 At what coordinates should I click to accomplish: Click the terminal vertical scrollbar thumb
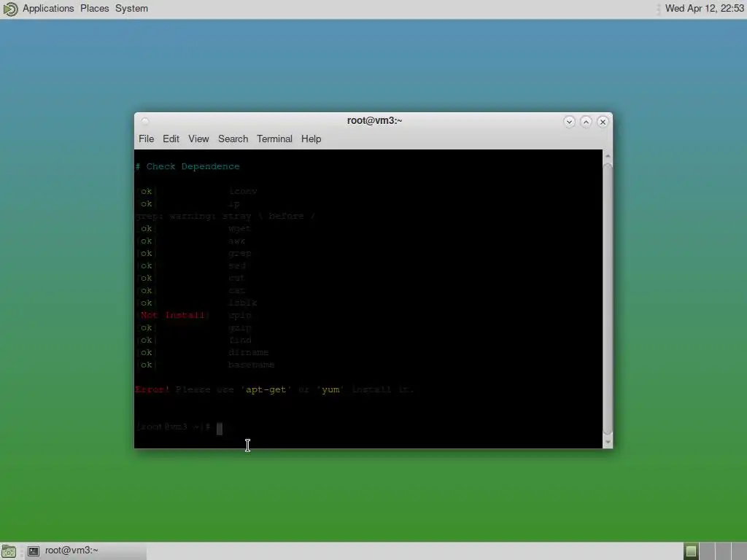pos(608,298)
